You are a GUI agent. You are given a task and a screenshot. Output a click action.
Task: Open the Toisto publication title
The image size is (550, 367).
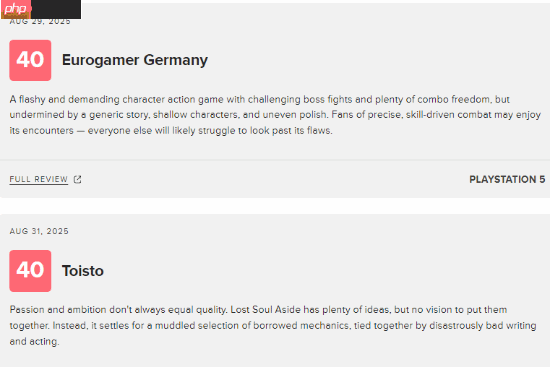click(83, 271)
